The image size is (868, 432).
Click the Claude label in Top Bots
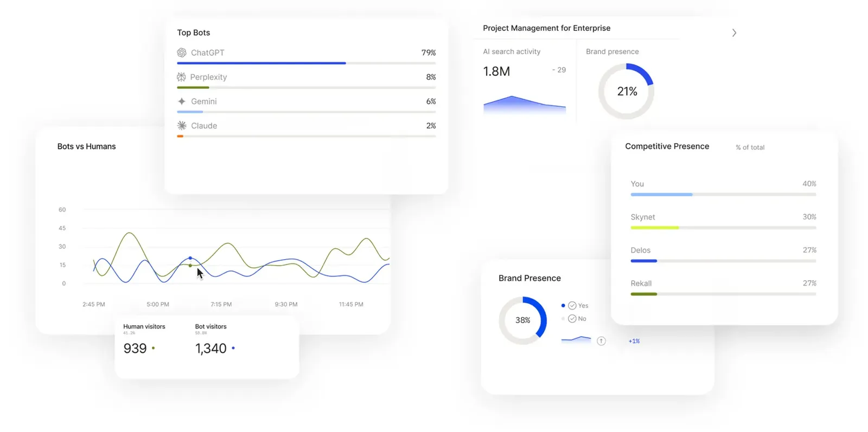tap(204, 126)
